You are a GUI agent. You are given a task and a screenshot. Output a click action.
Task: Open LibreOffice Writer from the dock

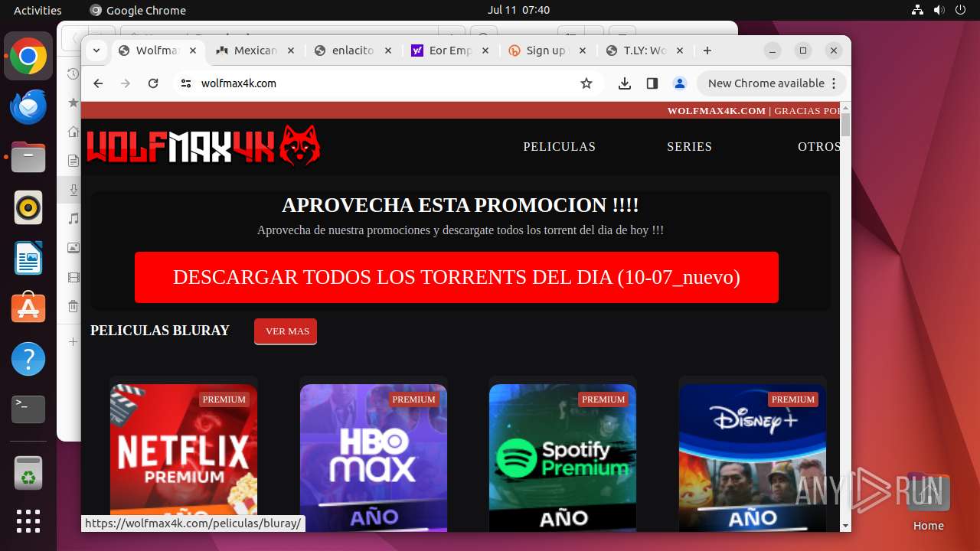tap(28, 258)
